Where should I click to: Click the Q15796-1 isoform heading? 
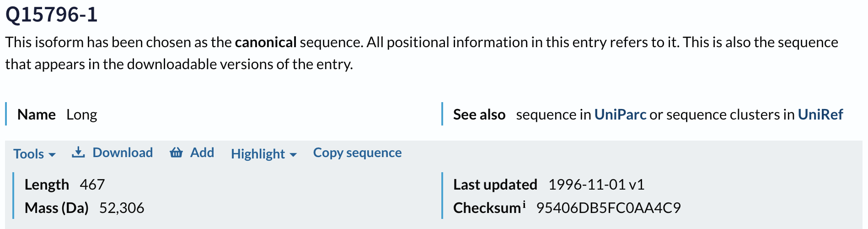(x=52, y=15)
